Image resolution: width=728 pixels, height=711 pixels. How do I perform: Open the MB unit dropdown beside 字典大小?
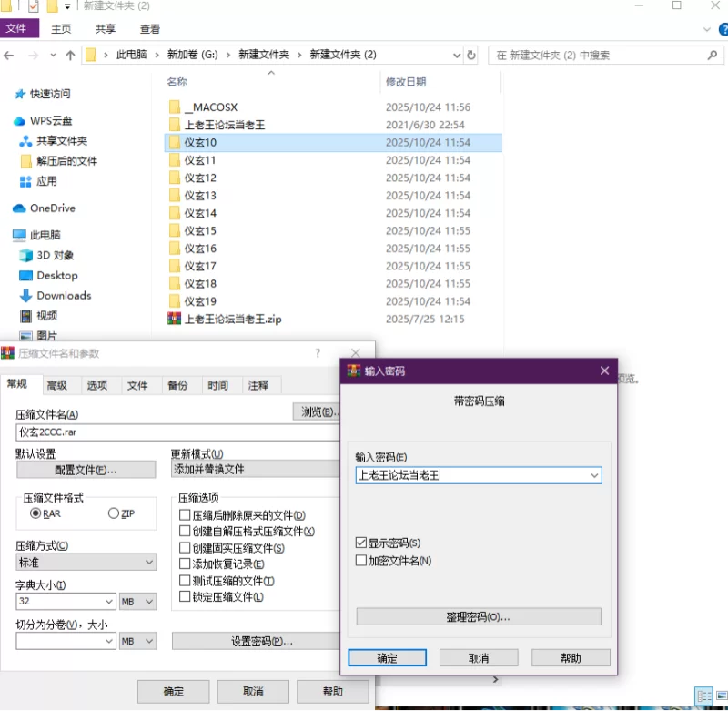tap(137, 602)
